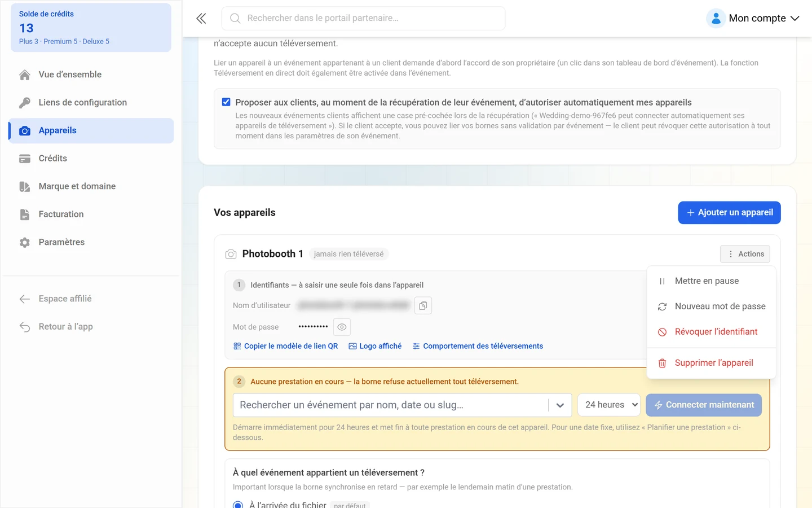Focus the partner portal search field
Screen dimensions: 812x508
(x=363, y=18)
